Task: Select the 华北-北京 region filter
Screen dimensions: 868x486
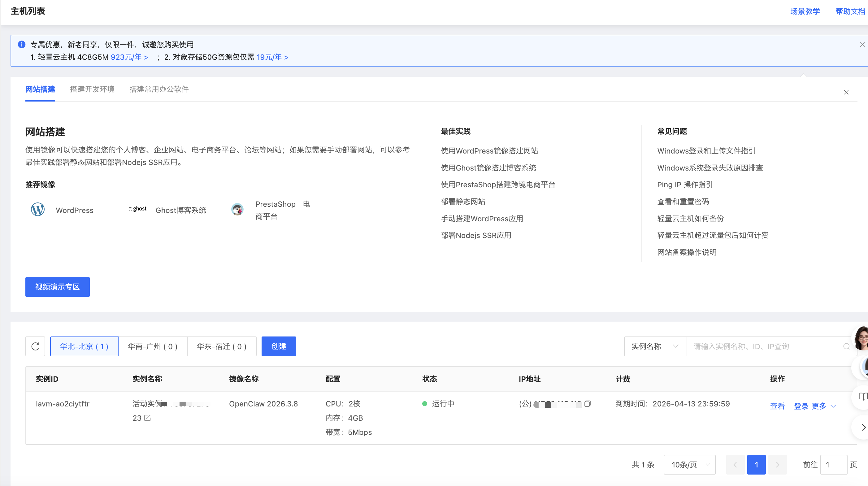Action: (84, 346)
